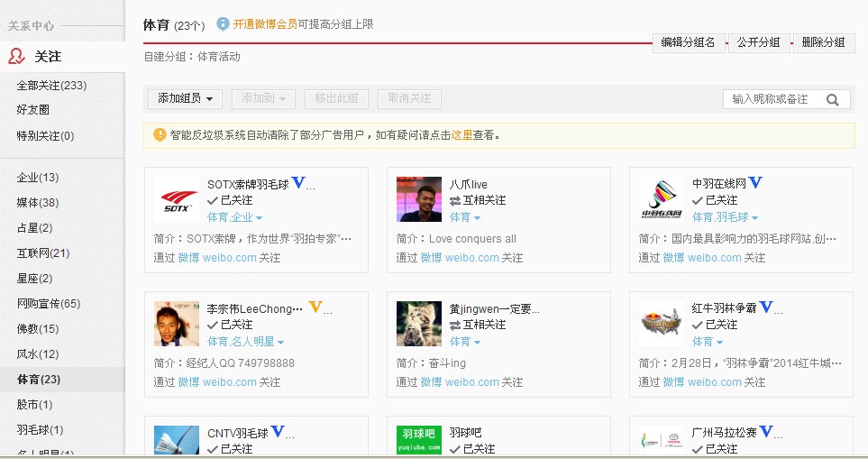
Task: Expand 体育,企业 group dropdown for SOTX
Action: [x=234, y=217]
